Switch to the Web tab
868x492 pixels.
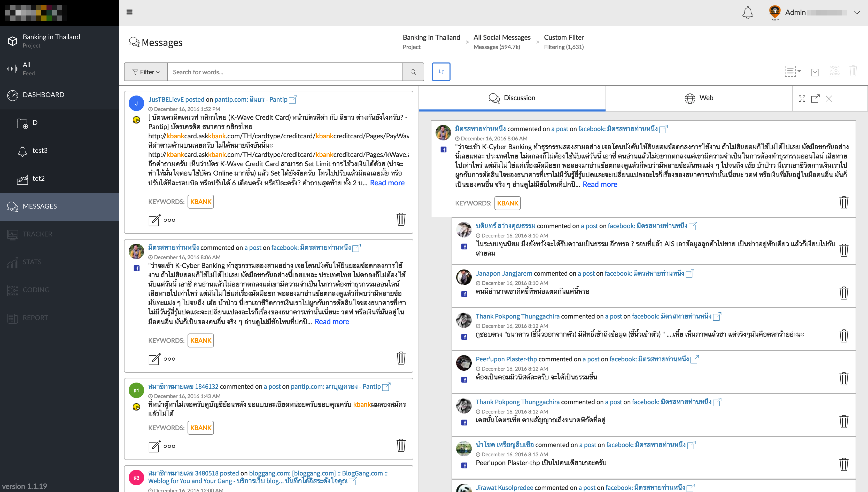[x=699, y=98]
